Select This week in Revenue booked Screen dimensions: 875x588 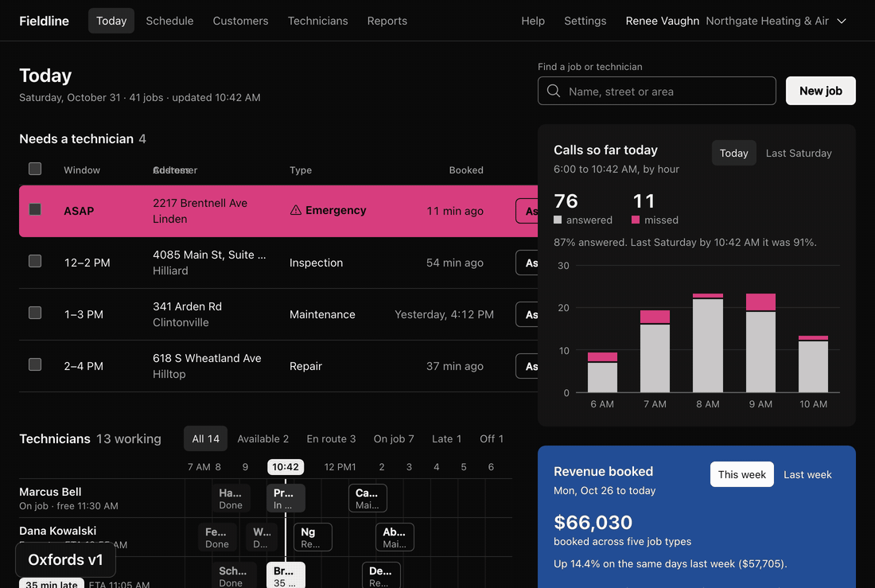click(741, 474)
